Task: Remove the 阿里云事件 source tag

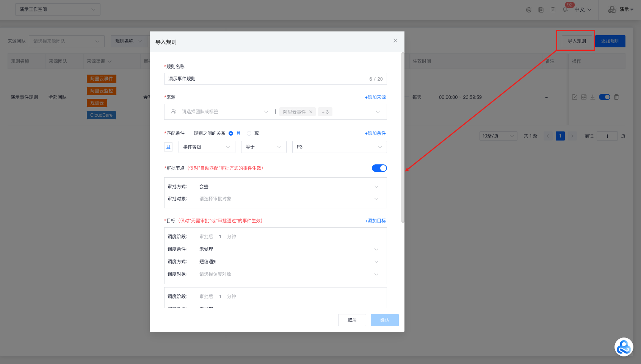Action: [x=311, y=112]
